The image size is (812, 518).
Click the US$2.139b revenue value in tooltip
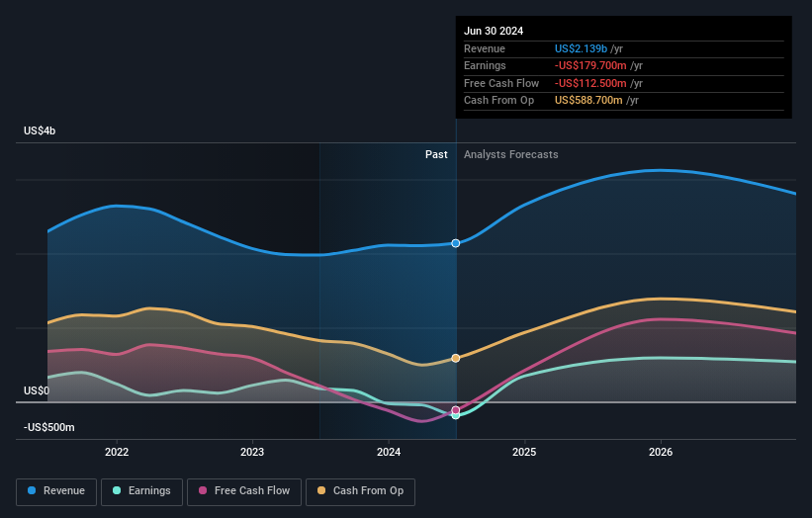[x=581, y=48]
